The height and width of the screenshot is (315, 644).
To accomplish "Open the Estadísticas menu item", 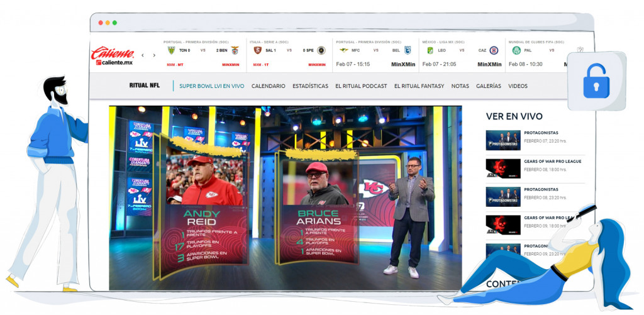I will [311, 86].
